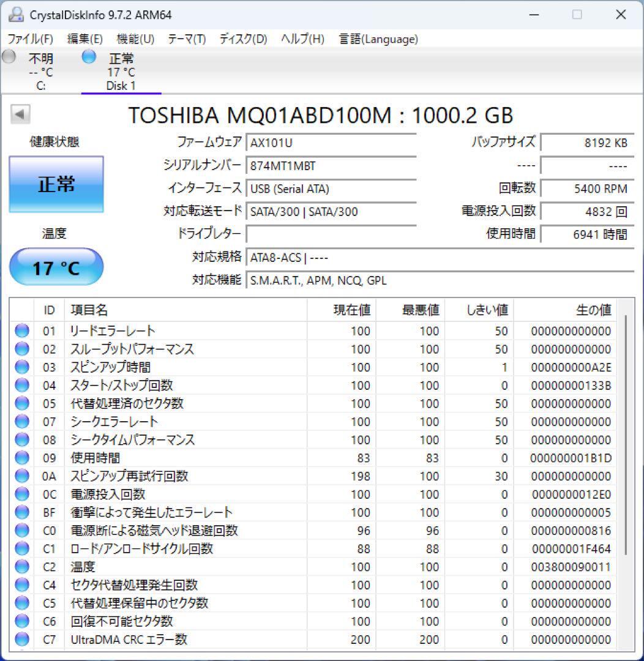Click the previous disk arrow button

click(x=20, y=114)
